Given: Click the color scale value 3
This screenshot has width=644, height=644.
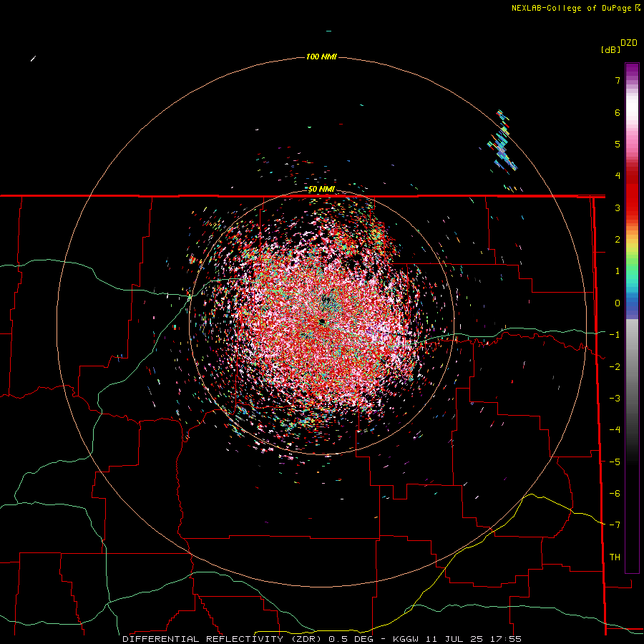Looking at the screenshot, I should point(618,208).
